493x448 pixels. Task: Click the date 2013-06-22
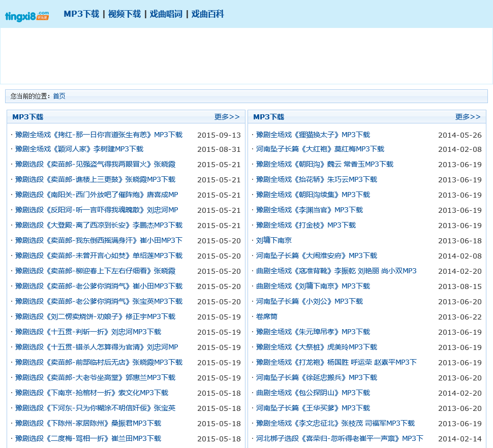pyautogui.click(x=459, y=317)
